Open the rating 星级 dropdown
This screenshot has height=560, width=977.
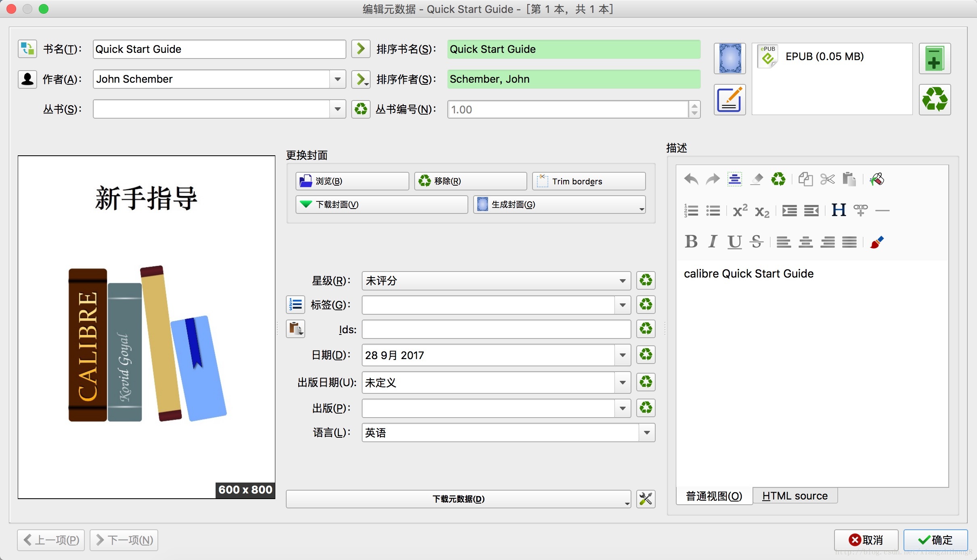[x=623, y=280]
